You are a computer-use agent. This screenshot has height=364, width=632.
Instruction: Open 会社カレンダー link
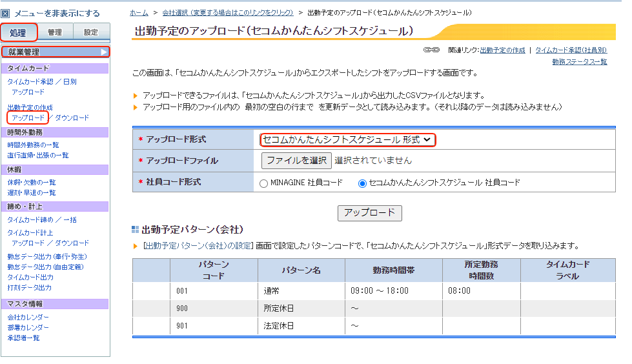coord(28,318)
